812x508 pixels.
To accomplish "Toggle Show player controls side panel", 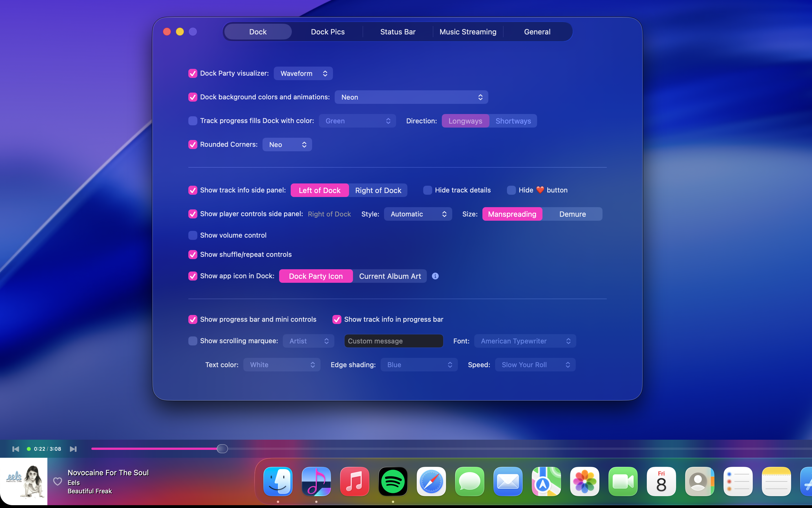I will 193,214.
